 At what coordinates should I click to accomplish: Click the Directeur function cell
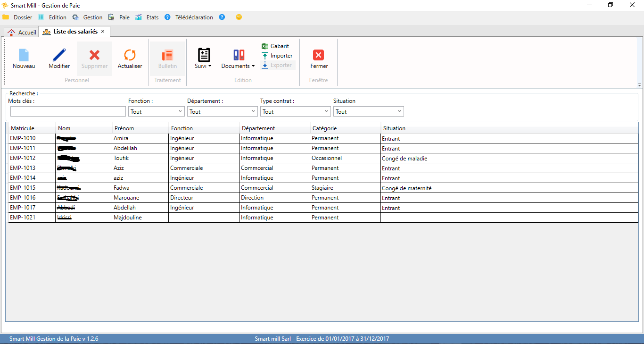tap(204, 198)
